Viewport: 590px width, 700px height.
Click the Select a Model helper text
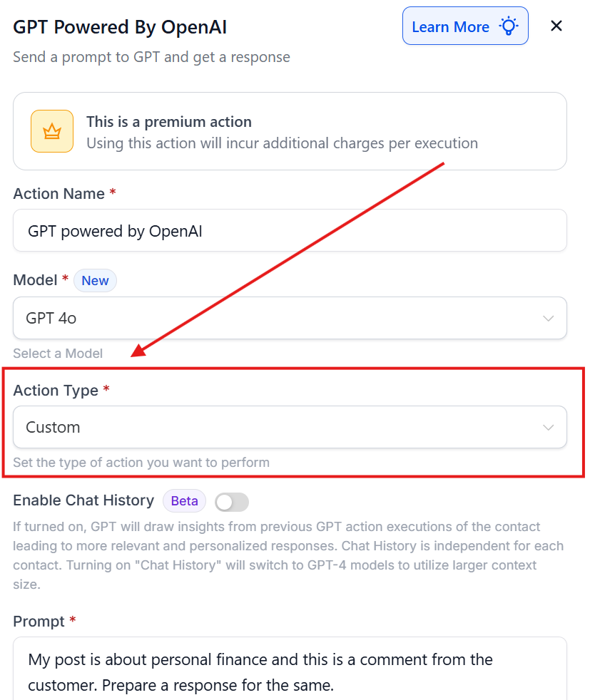coord(58,353)
